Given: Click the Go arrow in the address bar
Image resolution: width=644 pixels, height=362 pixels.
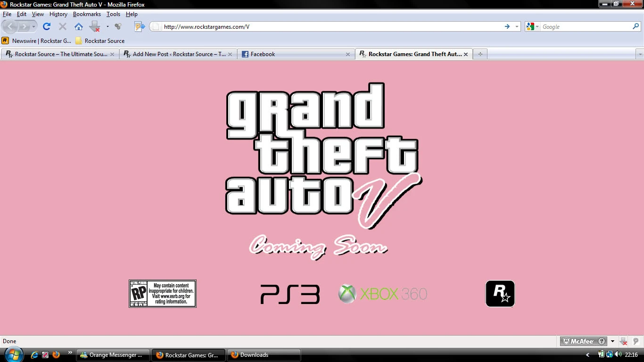Looking at the screenshot, I should coord(507,27).
